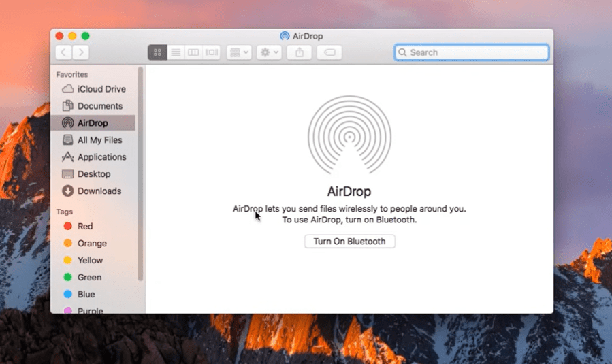Click the Green tag label
Screen dimensions: 612x364
click(x=89, y=278)
